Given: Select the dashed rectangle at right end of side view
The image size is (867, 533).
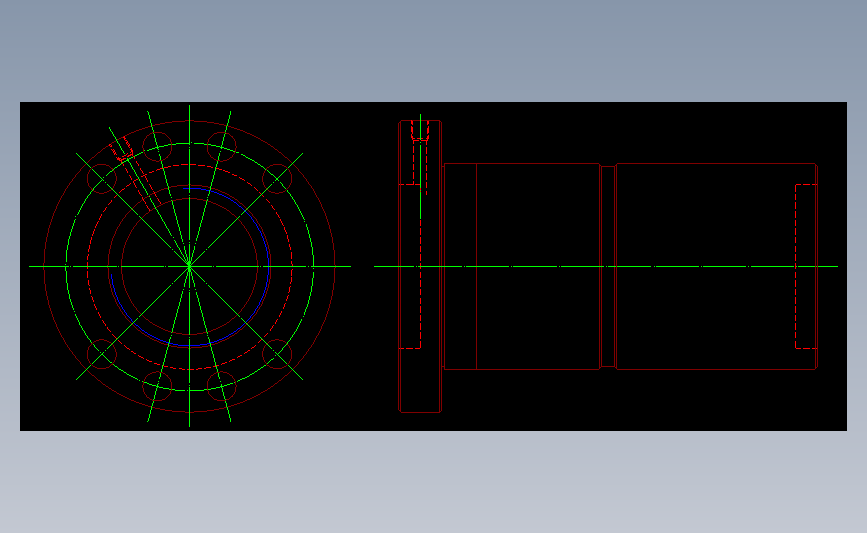Looking at the screenshot, I should tap(806, 266).
